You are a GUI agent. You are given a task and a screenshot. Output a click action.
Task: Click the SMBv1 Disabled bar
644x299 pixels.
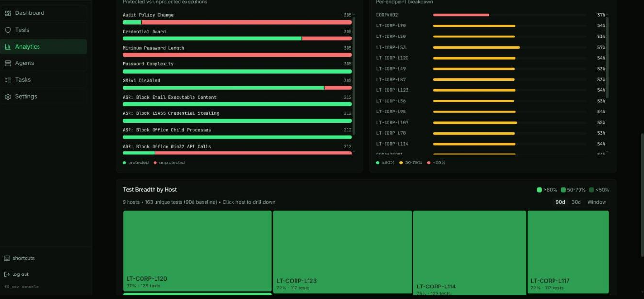[237, 87]
